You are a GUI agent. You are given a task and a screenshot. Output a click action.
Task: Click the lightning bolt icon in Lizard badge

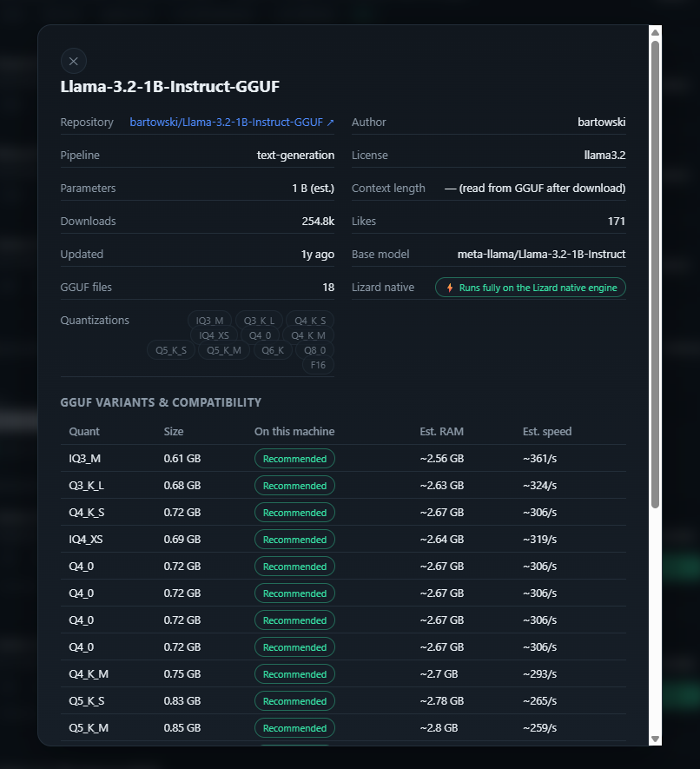click(x=450, y=288)
